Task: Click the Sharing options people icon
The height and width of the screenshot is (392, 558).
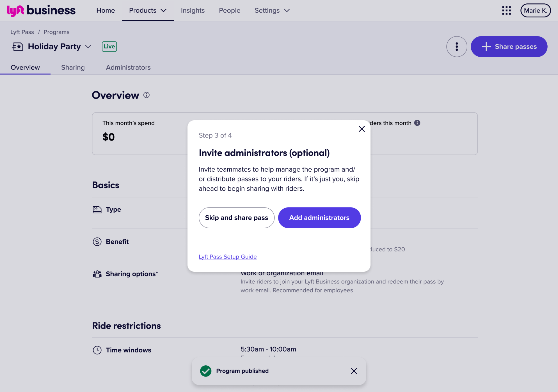Action: click(97, 274)
